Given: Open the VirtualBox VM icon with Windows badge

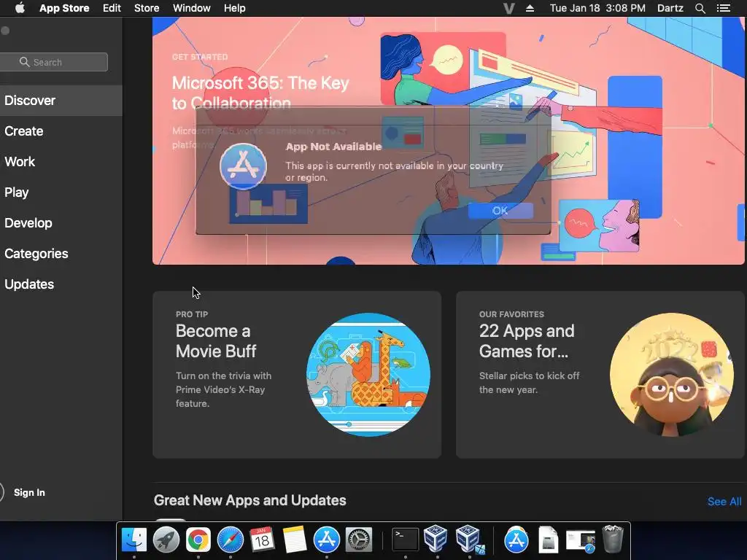Looking at the screenshot, I should (469, 540).
